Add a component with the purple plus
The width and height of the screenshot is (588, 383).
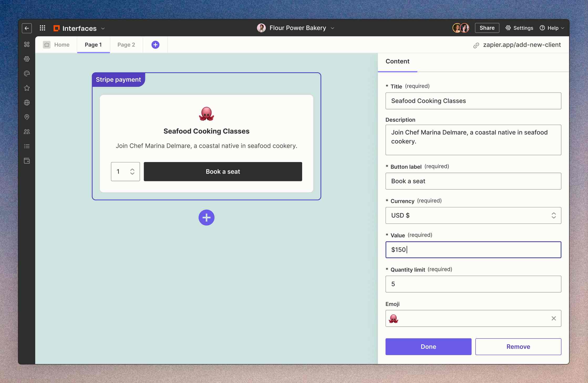click(x=207, y=218)
